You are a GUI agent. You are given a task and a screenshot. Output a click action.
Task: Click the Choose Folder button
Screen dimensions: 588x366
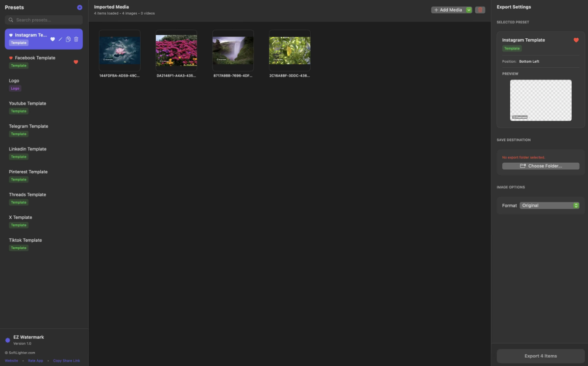click(x=541, y=166)
